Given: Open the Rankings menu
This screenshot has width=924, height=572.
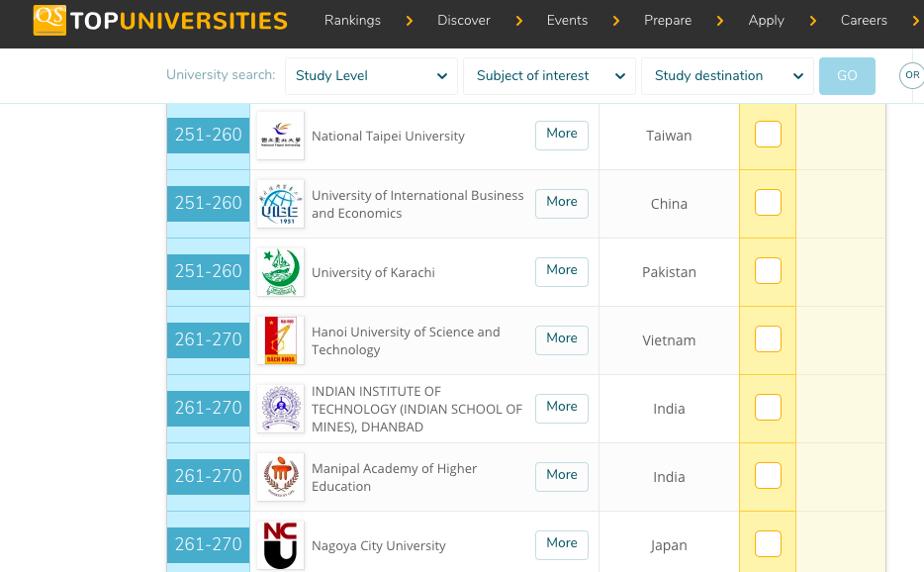Looking at the screenshot, I should pos(352,21).
